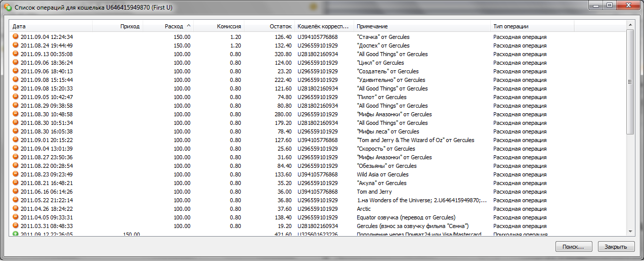Image resolution: width=644 pixels, height=273 pixels.
Task: Toggle sort arrow on the Расход column
Action: point(189,26)
